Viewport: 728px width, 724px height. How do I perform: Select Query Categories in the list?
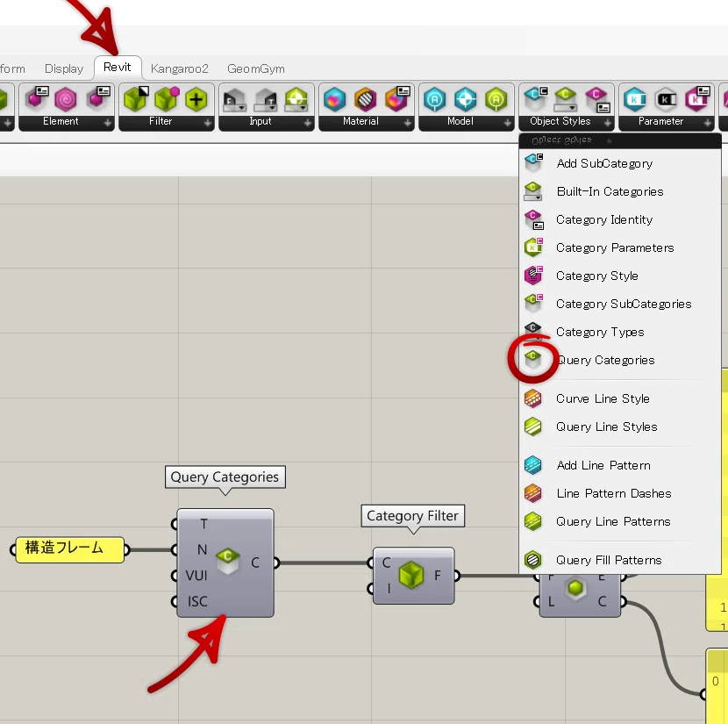pos(620,360)
